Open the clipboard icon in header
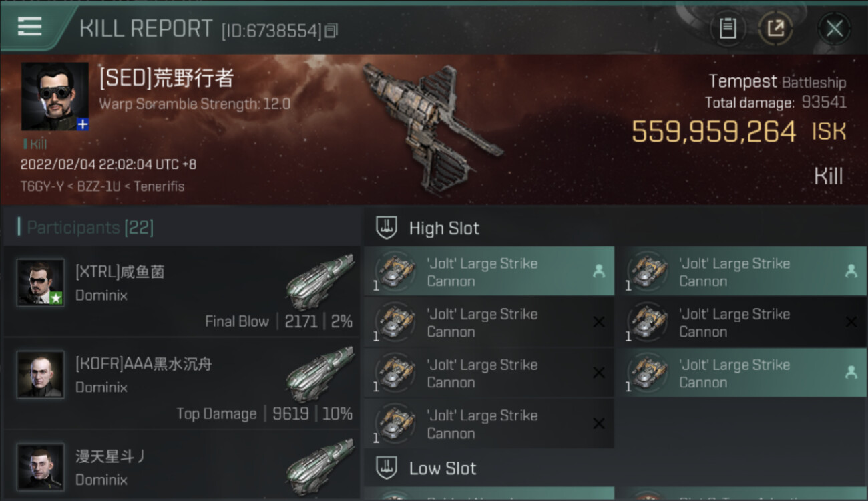The image size is (868, 501). pos(728,29)
